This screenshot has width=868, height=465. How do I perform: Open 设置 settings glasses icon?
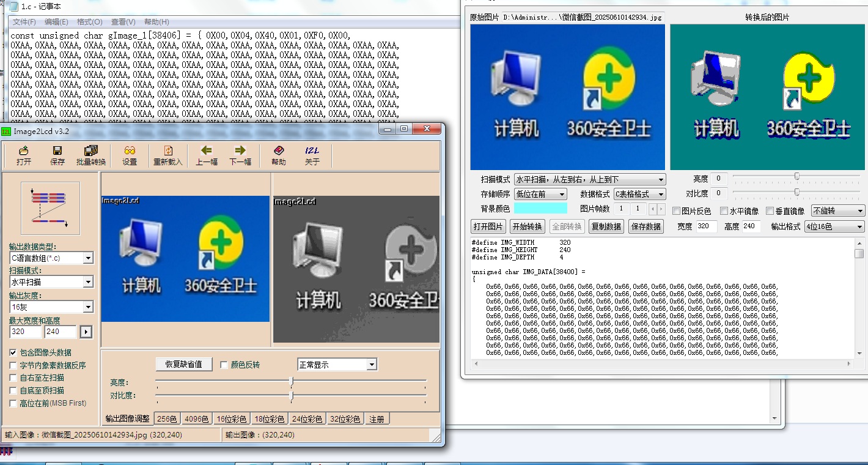click(x=130, y=150)
